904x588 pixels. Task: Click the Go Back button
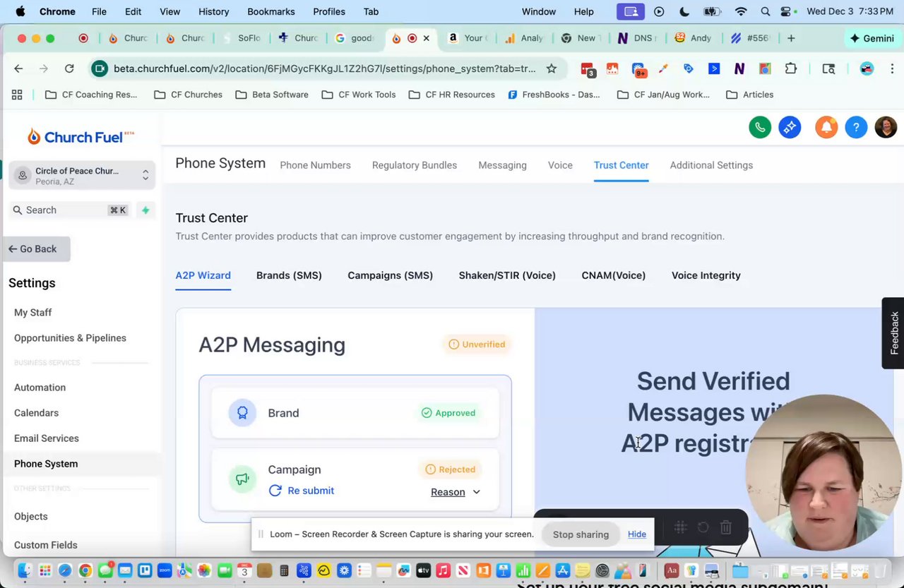pos(35,249)
